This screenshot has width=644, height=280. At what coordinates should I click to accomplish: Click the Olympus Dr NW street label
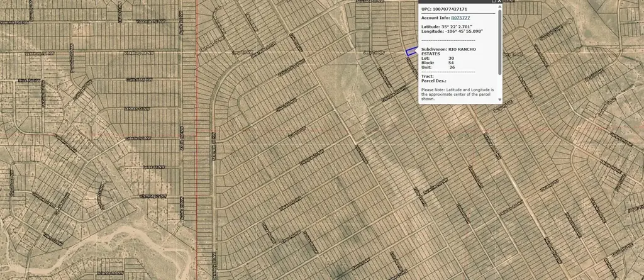tap(153, 196)
